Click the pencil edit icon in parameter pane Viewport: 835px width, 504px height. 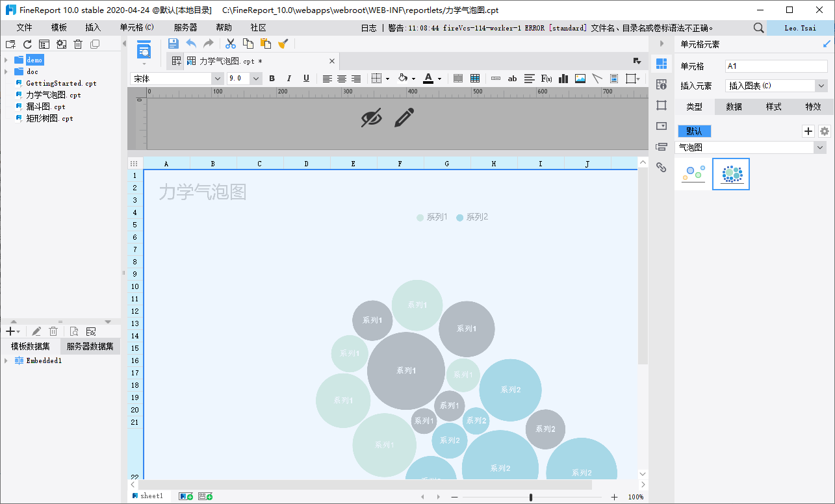pos(404,118)
